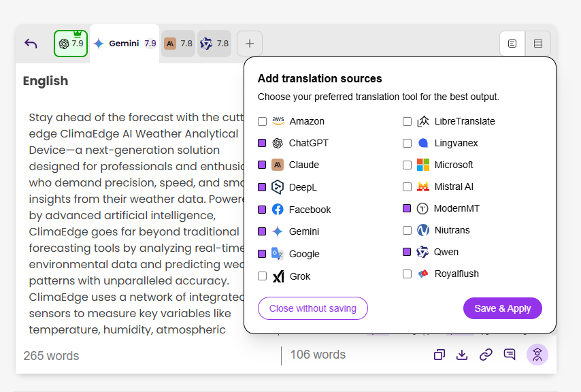Click the back arrow icon
This screenshot has height=392, width=581.
pyautogui.click(x=31, y=44)
